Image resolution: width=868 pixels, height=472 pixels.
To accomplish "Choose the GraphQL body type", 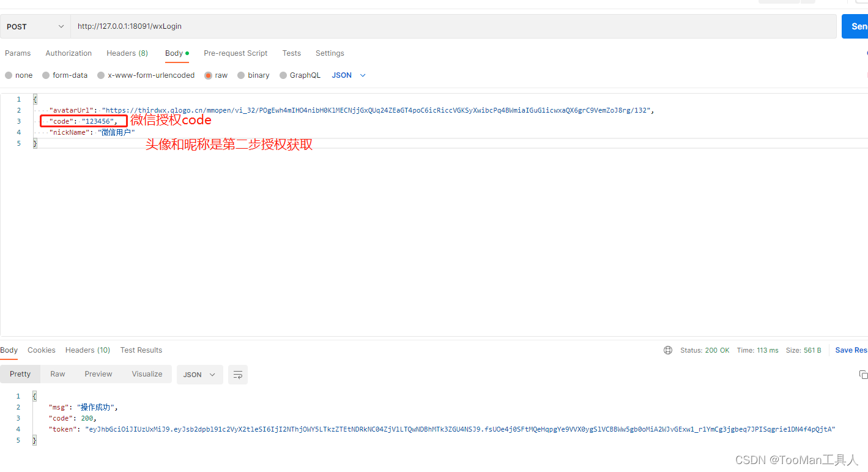I will point(283,75).
